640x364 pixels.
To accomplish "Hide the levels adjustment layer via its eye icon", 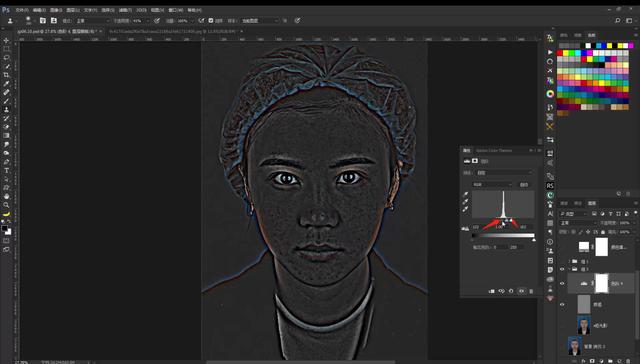I will pos(562,283).
